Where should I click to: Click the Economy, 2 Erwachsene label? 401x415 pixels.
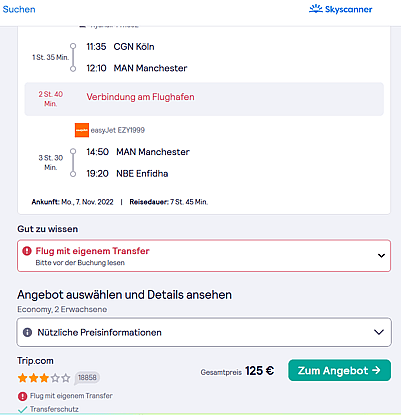[62, 309]
